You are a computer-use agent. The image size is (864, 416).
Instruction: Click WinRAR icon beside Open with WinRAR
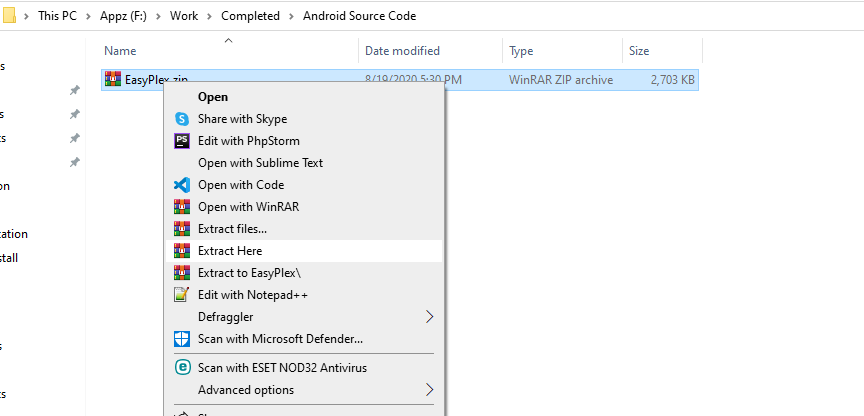pyautogui.click(x=182, y=207)
